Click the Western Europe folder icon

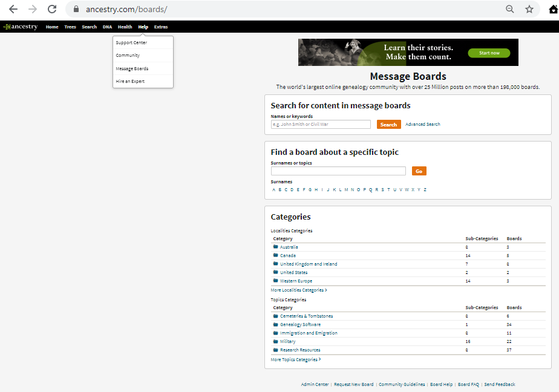[x=276, y=281]
